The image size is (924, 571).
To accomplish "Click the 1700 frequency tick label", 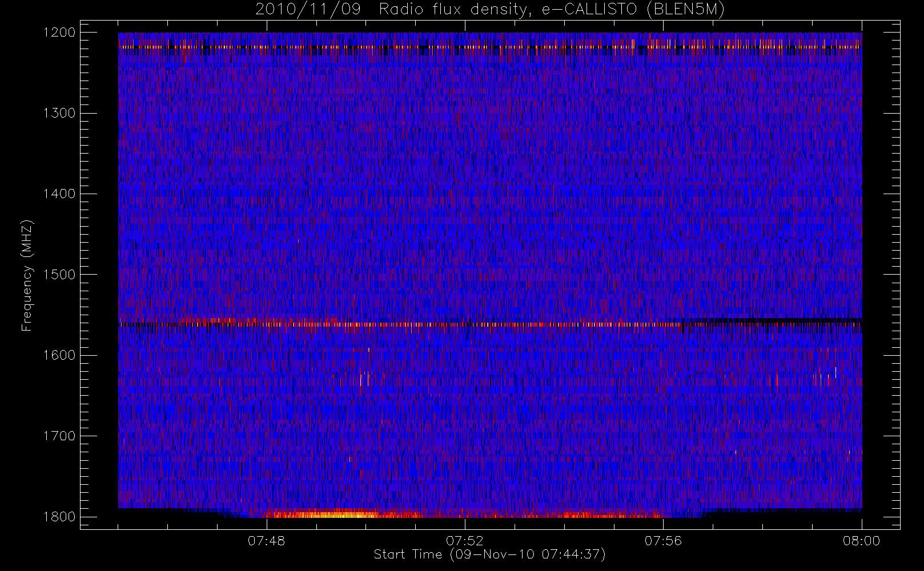I will point(59,436).
